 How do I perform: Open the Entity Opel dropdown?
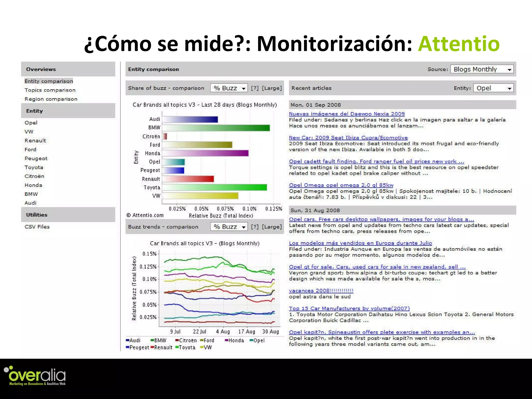pos(493,88)
